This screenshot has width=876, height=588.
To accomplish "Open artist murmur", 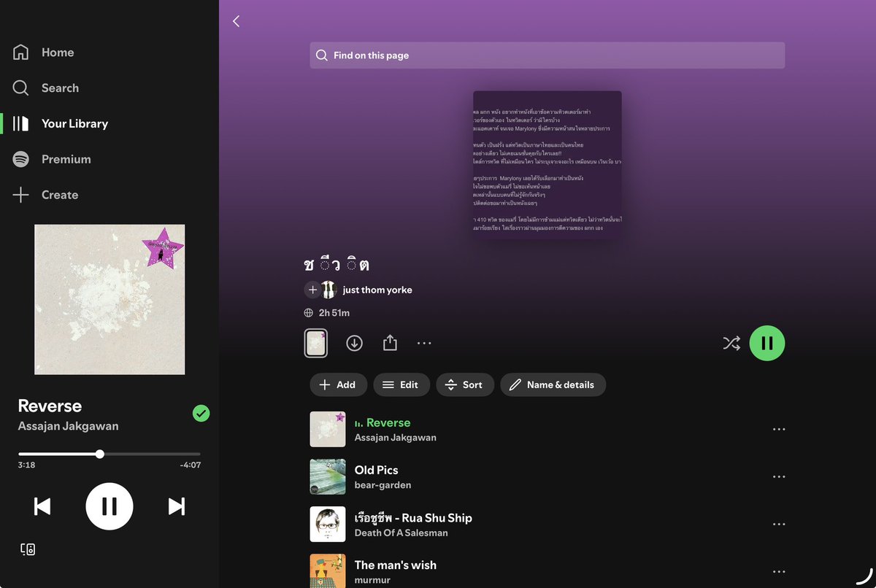I will 372,580.
